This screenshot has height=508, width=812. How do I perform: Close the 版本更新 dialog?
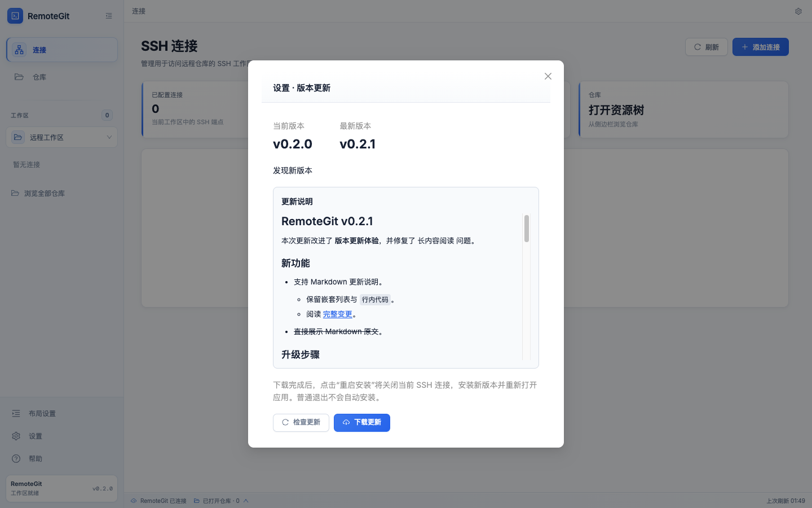[548, 76]
